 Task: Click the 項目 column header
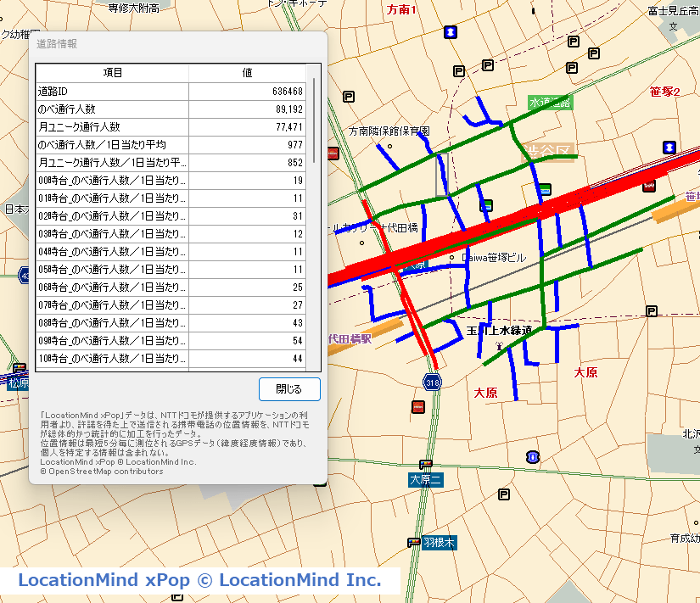pyautogui.click(x=112, y=73)
